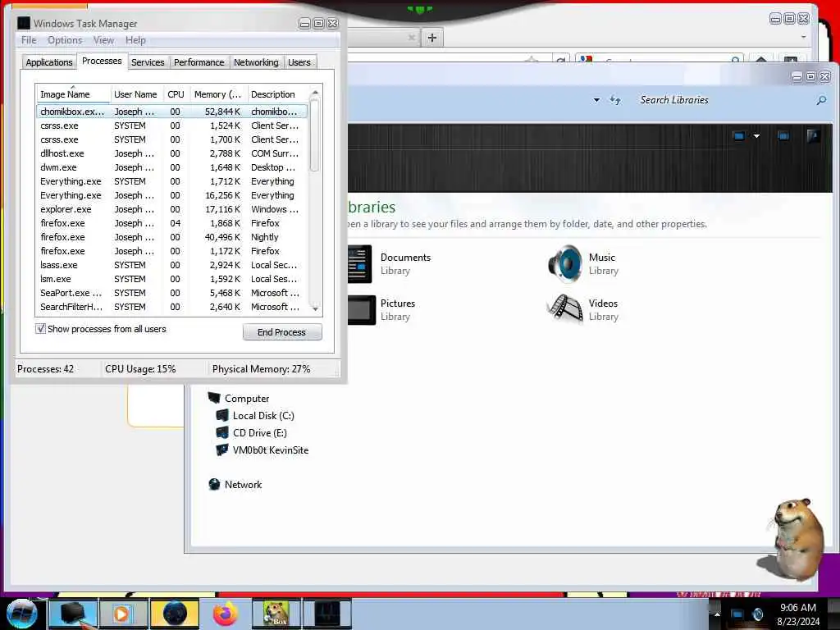The height and width of the screenshot is (630, 840).
Task: Switch to the Applications tab
Action: coord(48,62)
